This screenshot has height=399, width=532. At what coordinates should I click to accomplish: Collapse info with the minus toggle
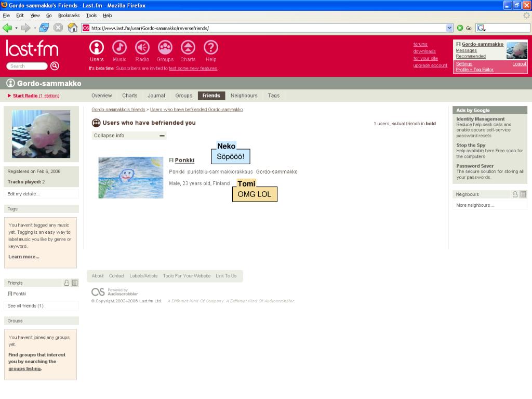162,136
